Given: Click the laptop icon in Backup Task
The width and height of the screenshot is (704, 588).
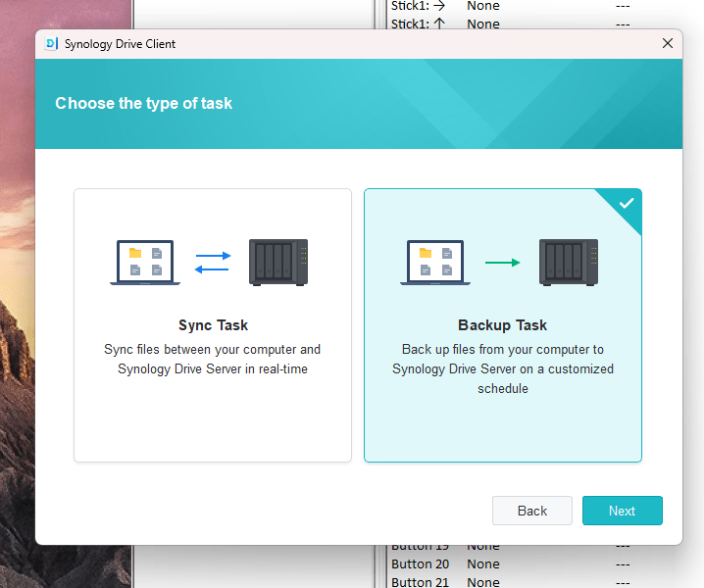Looking at the screenshot, I should [435, 263].
